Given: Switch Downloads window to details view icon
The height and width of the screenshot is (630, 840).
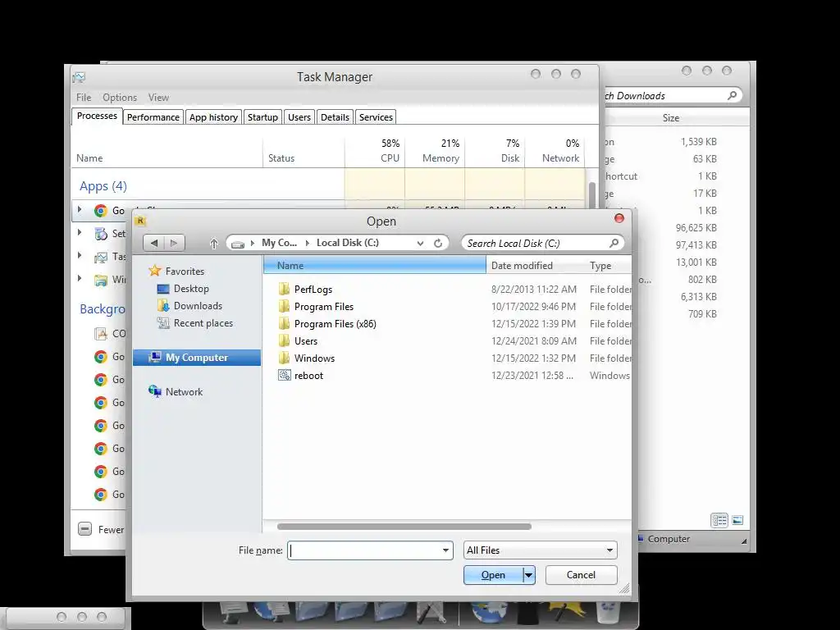Looking at the screenshot, I should (719, 519).
